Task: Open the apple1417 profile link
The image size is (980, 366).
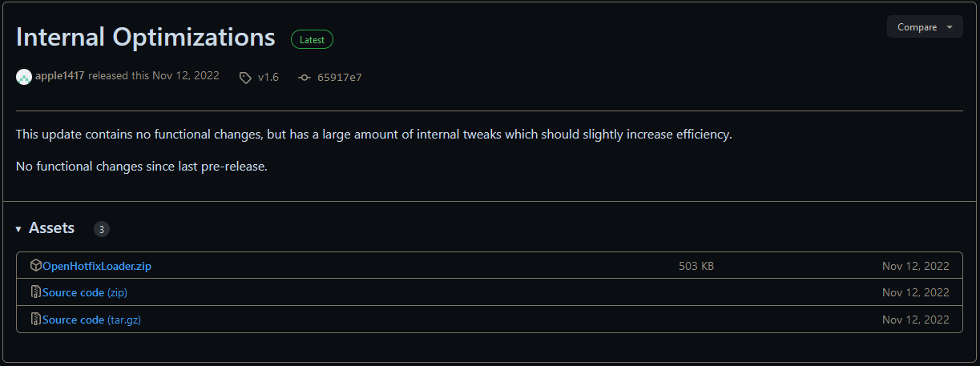Action: (x=60, y=76)
